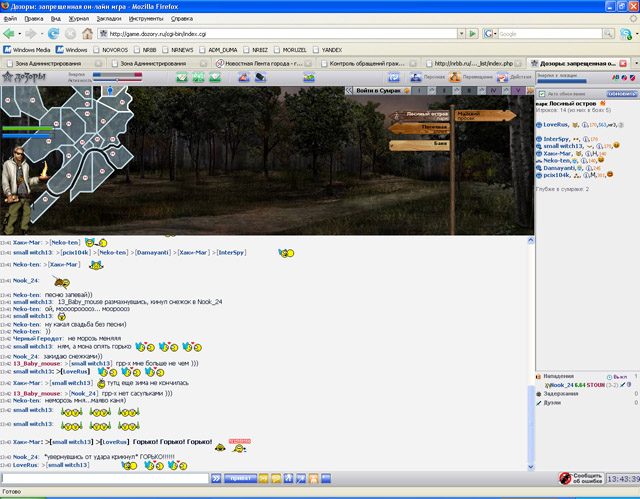Click the Банк signpost
640x499 pixels.
tap(419, 145)
